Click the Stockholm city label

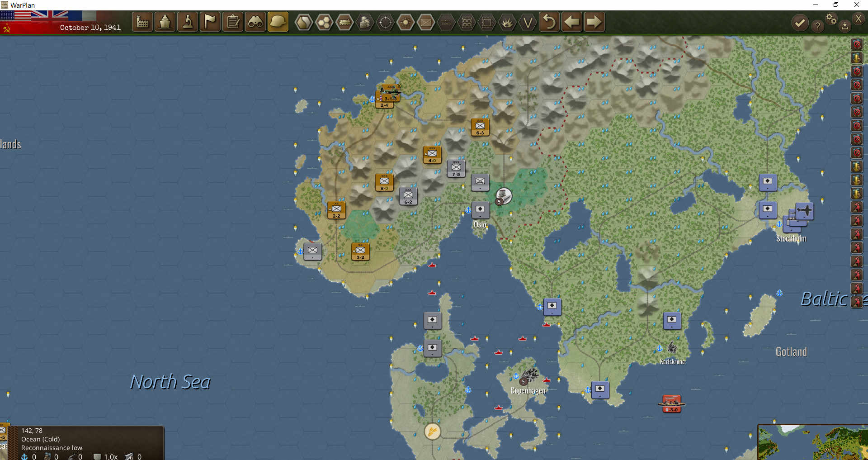pos(791,238)
